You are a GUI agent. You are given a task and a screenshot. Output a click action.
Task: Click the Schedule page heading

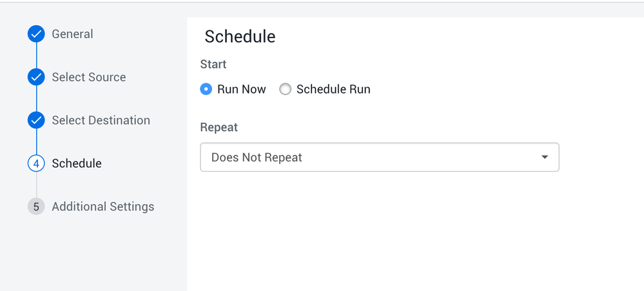(x=240, y=37)
